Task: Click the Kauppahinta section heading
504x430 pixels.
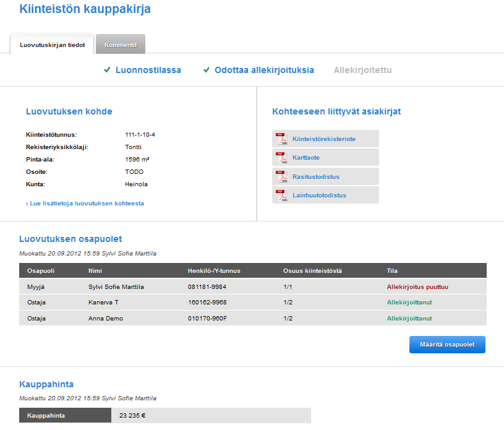Action: [x=46, y=384]
